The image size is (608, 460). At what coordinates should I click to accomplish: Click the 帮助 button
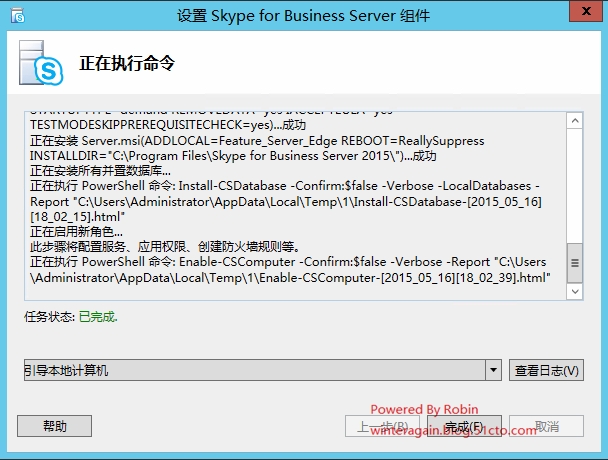pyautogui.click(x=55, y=426)
